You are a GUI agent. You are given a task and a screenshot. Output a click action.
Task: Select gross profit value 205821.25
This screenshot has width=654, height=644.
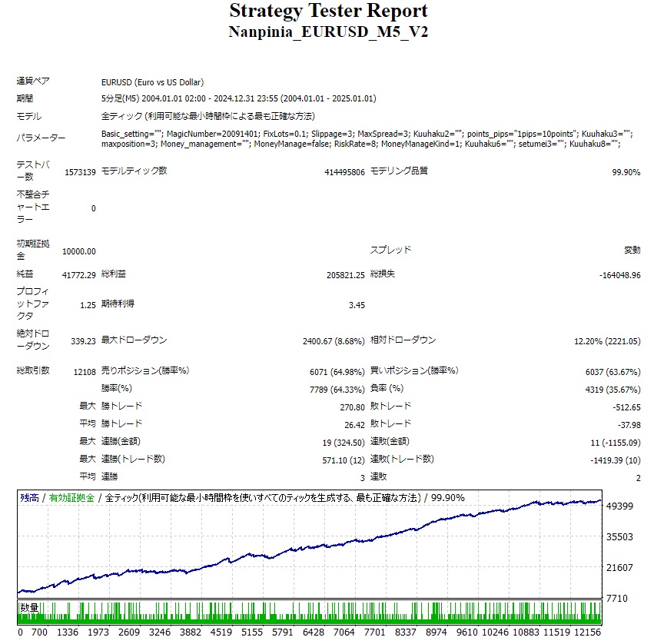click(x=345, y=275)
